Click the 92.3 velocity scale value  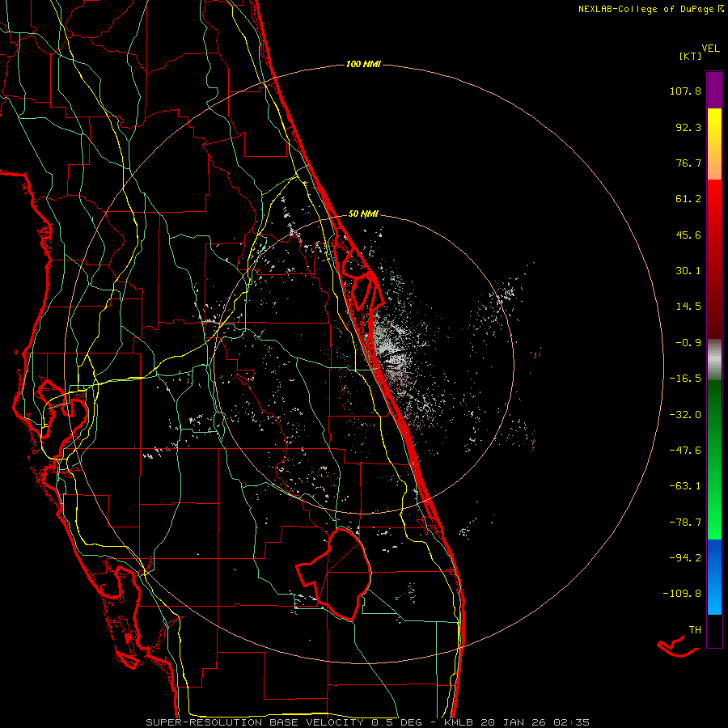pos(688,127)
